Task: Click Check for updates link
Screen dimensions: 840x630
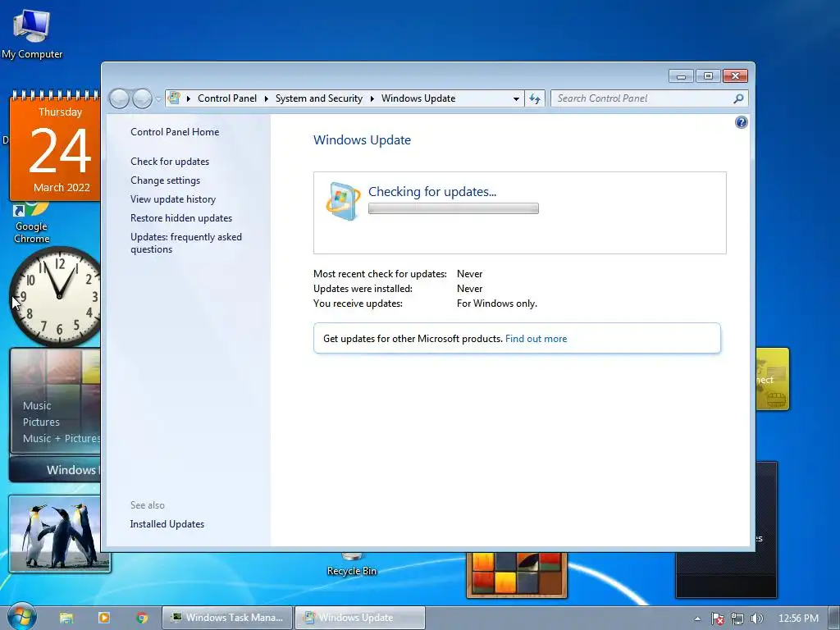Action: 170,162
